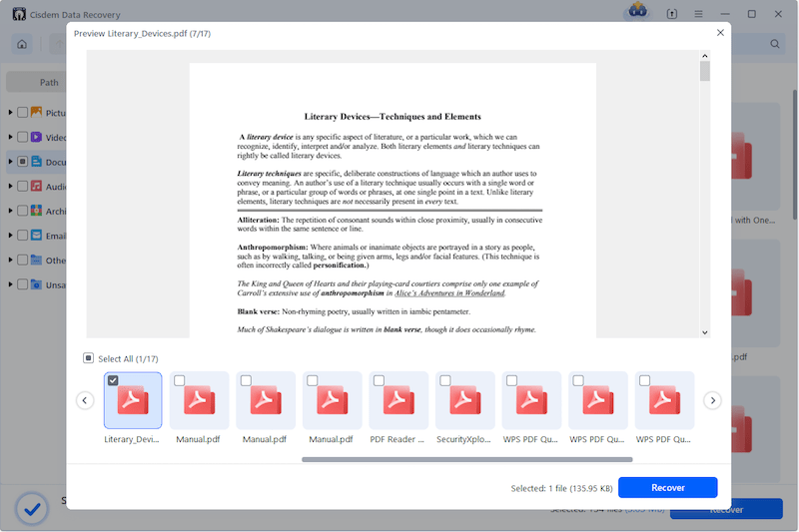Expand the Emails tree node
This screenshot has height=532, width=799.
click(x=10, y=236)
